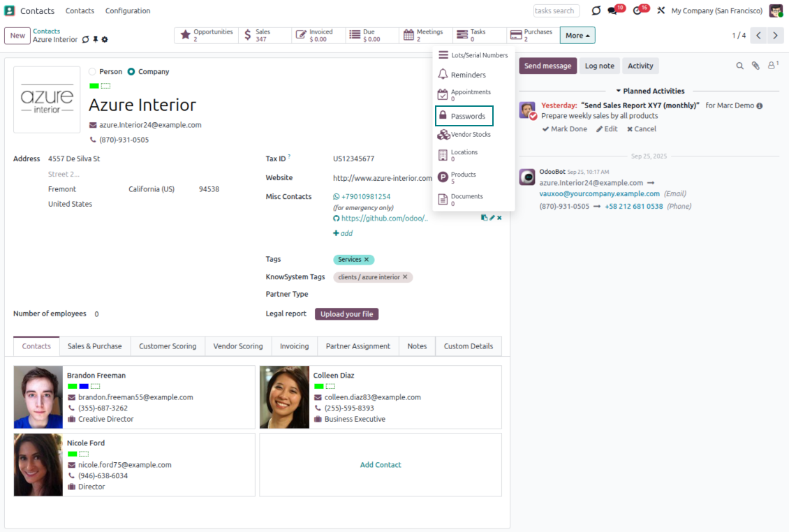Open the GitHub misc contact link
Image resolution: width=789 pixels, height=532 pixels.
click(x=384, y=219)
